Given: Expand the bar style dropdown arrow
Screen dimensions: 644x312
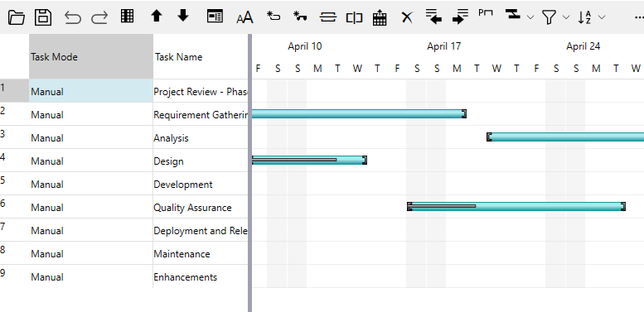Looking at the screenshot, I should click(x=530, y=17).
